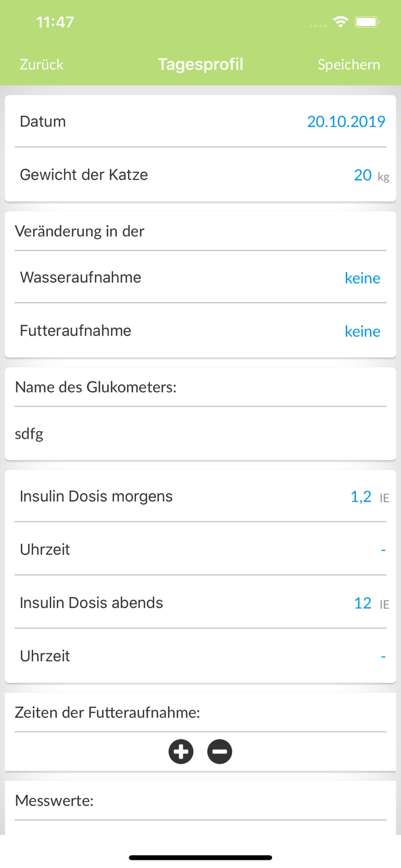
Task: Edit the evening insulin dose of 12 IE
Action: (x=363, y=603)
